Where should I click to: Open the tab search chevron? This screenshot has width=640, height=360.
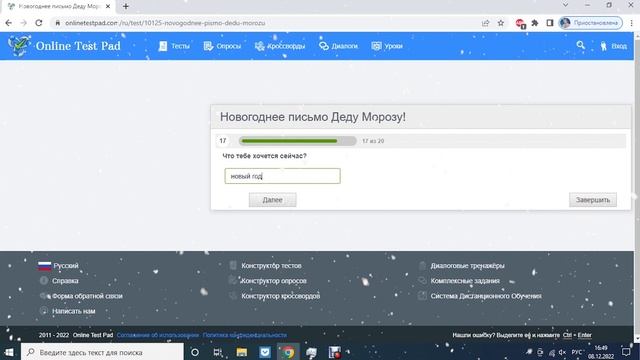(x=565, y=5)
